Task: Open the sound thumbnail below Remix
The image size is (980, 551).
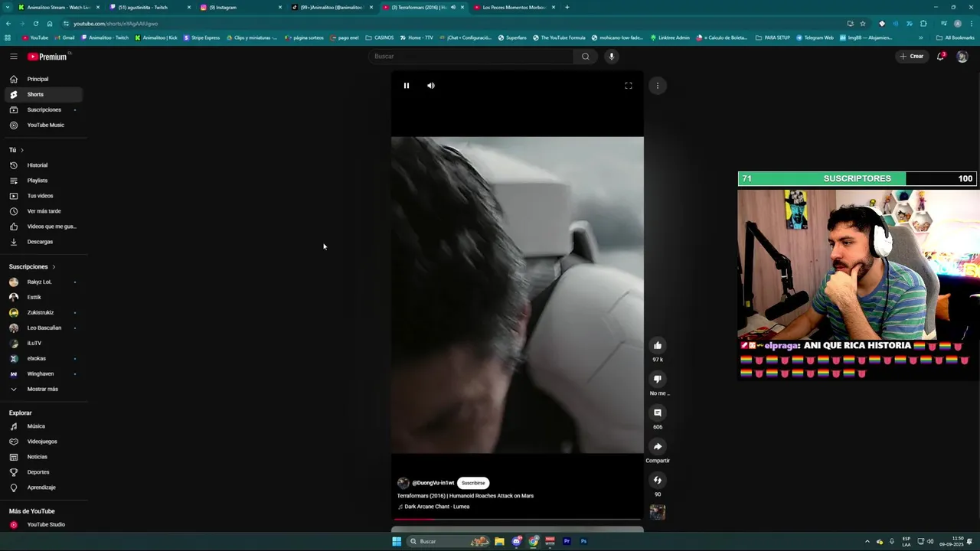Action: [x=658, y=512]
